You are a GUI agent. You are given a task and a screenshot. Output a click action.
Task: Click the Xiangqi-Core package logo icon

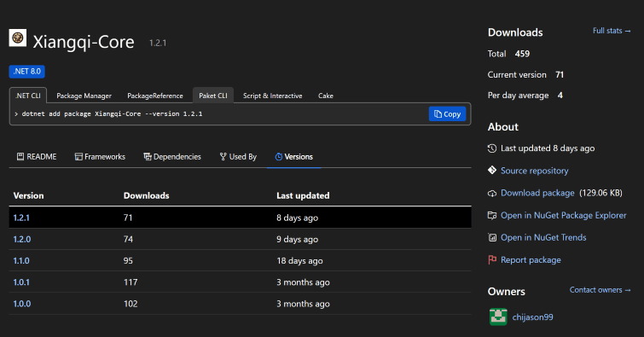point(18,38)
